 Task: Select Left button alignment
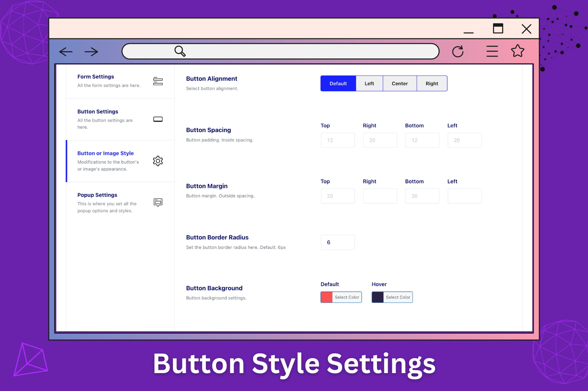coord(369,83)
